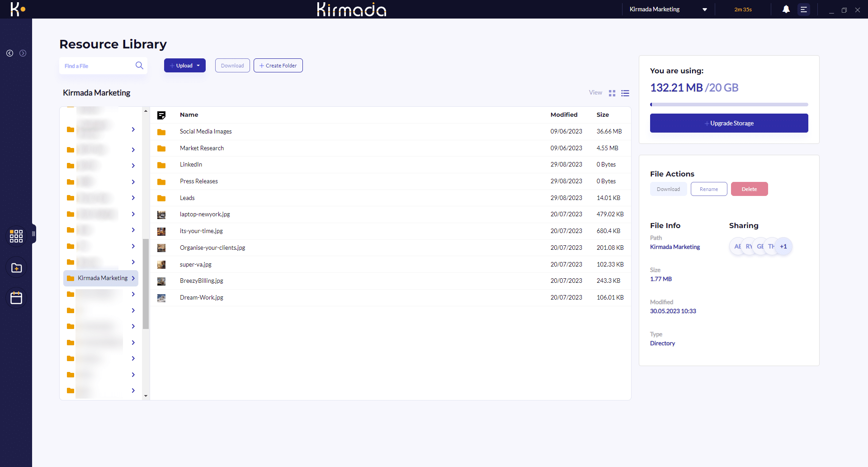This screenshot has height=467, width=868.
Task: Open the Upload dropdown button
Action: [185, 66]
